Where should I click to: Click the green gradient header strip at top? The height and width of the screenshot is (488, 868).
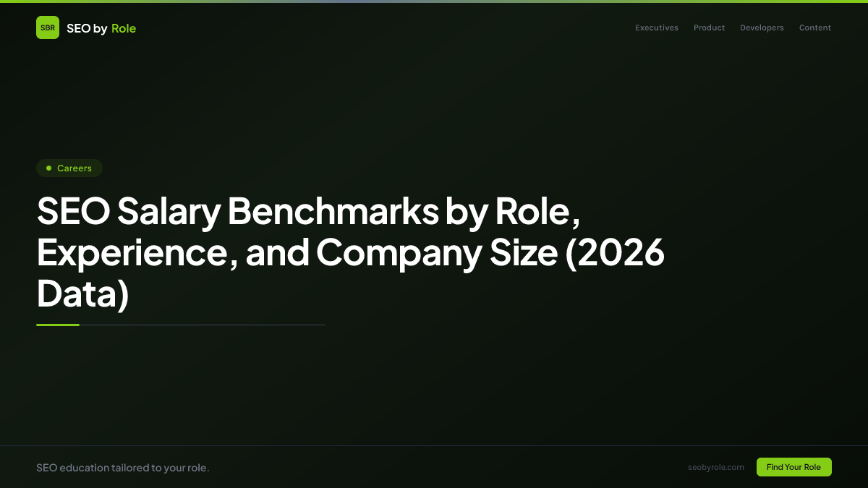click(434, 1)
